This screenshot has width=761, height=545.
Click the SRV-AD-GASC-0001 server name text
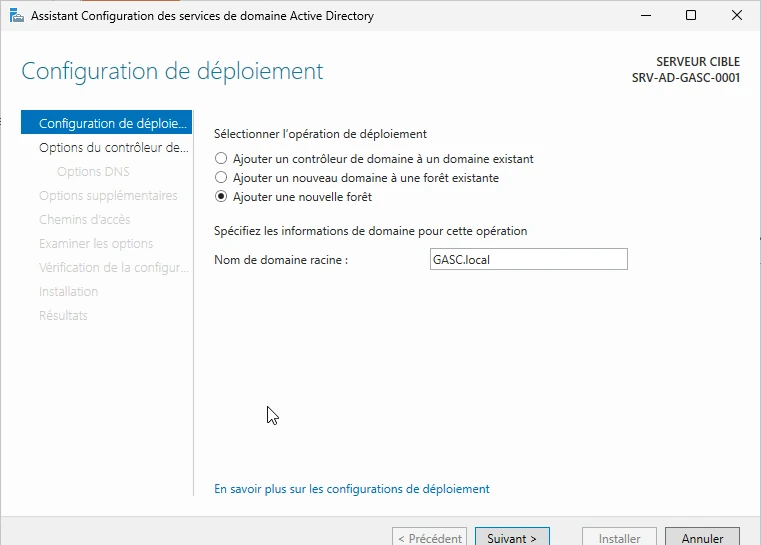click(686, 78)
